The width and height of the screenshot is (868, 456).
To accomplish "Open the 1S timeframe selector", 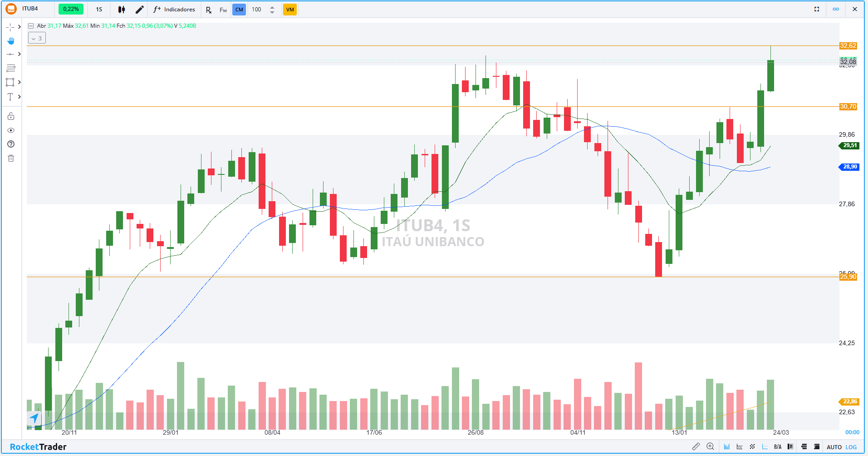I will tap(99, 9).
